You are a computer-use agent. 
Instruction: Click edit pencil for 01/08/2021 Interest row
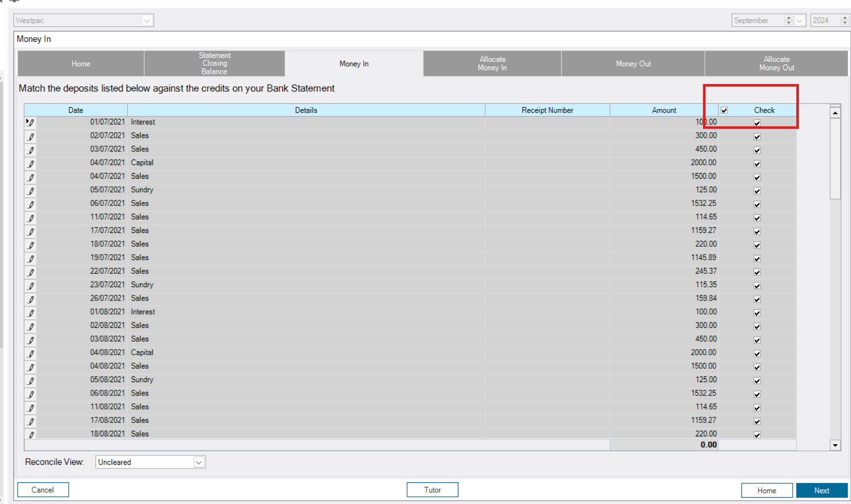31,313
